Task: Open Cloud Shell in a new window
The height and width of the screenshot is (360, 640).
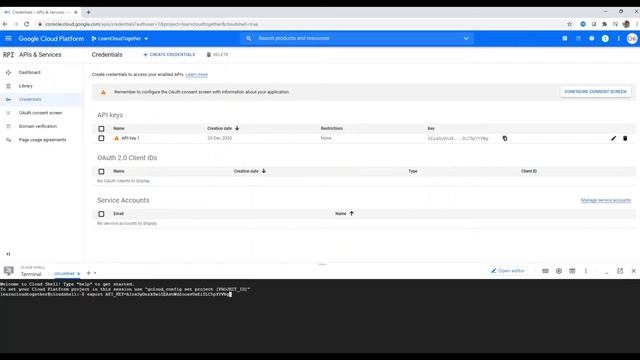Action: click(x=620, y=271)
